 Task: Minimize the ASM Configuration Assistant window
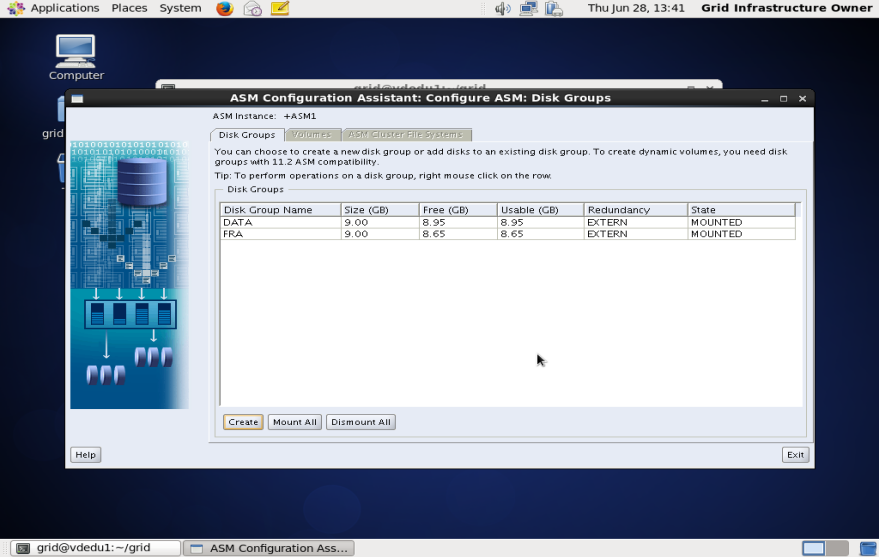[x=765, y=99]
